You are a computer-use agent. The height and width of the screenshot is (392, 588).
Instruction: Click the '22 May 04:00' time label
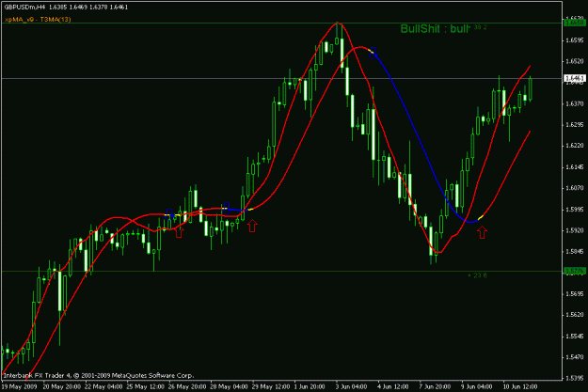click(x=103, y=386)
